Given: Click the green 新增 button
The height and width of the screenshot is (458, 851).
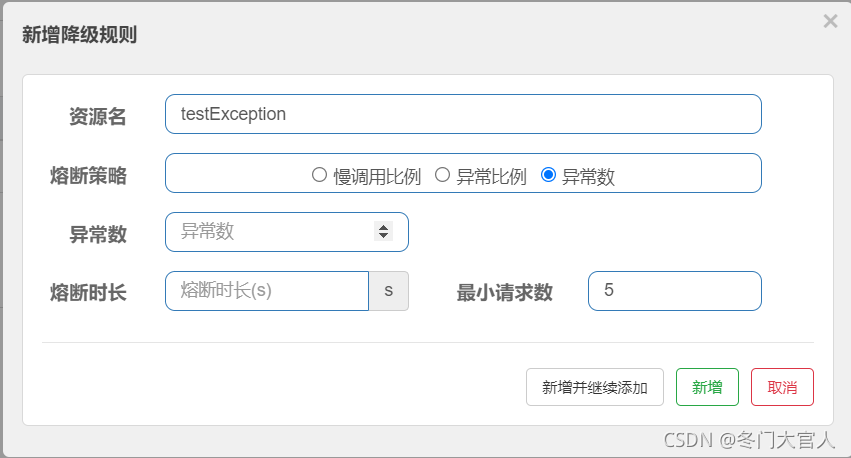Looking at the screenshot, I should point(707,387).
